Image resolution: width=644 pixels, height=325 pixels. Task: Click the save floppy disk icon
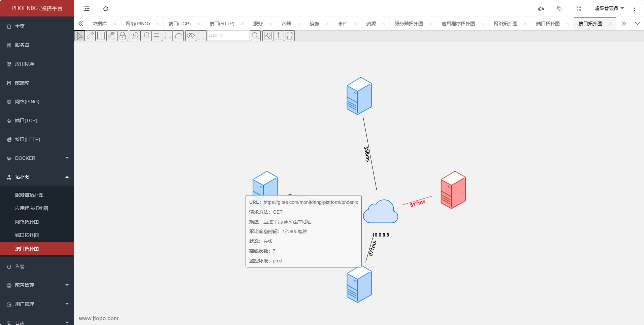pyautogui.click(x=289, y=36)
